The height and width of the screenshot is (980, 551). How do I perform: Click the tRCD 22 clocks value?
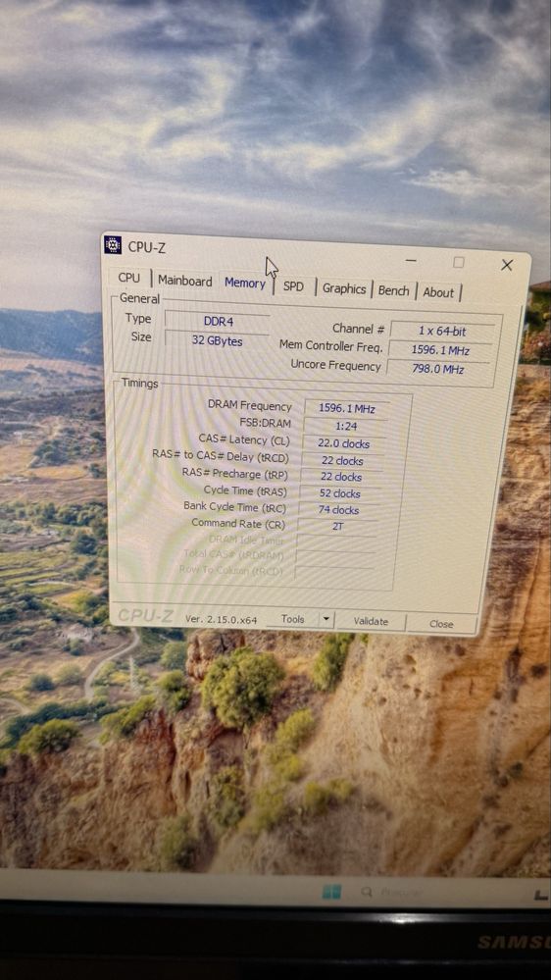pos(342,461)
